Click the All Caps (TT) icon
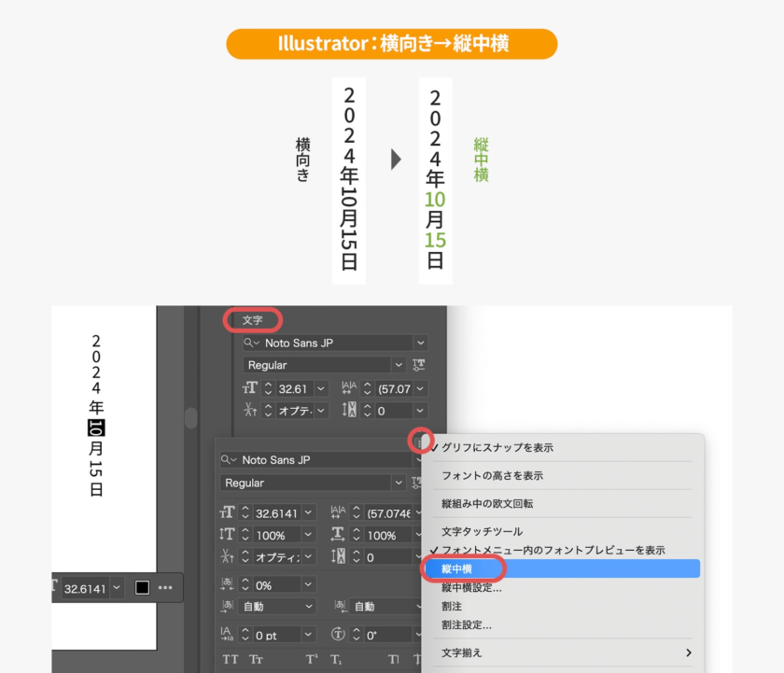 tap(230, 660)
